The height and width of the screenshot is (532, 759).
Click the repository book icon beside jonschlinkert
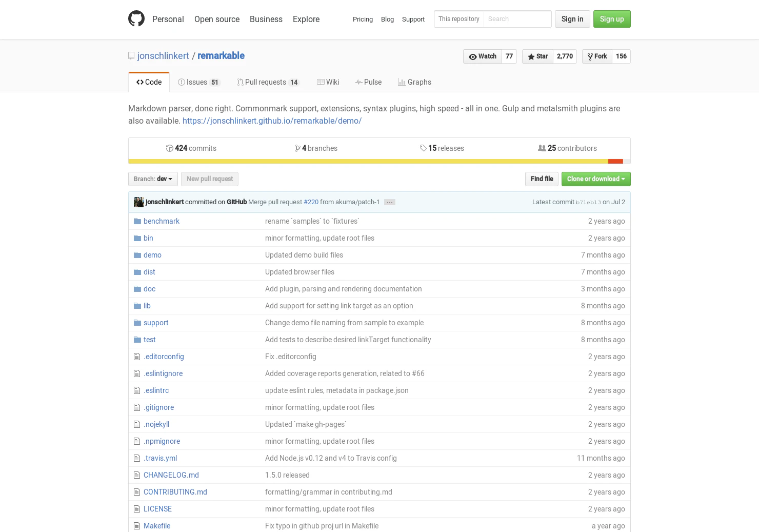(131, 56)
